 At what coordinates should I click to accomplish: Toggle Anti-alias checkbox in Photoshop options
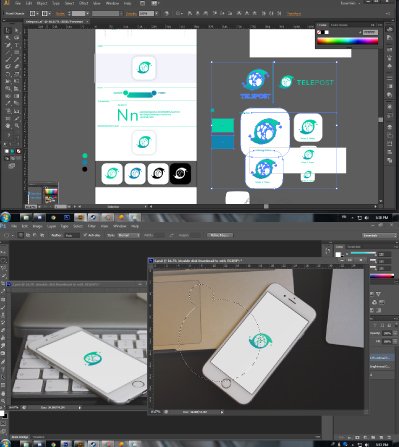click(85, 235)
